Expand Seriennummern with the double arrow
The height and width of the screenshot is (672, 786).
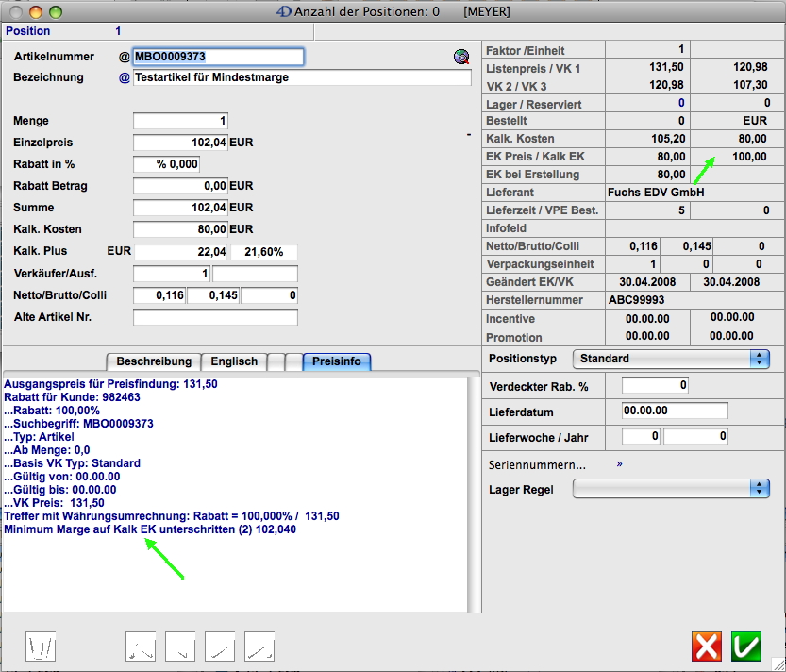[x=620, y=464]
